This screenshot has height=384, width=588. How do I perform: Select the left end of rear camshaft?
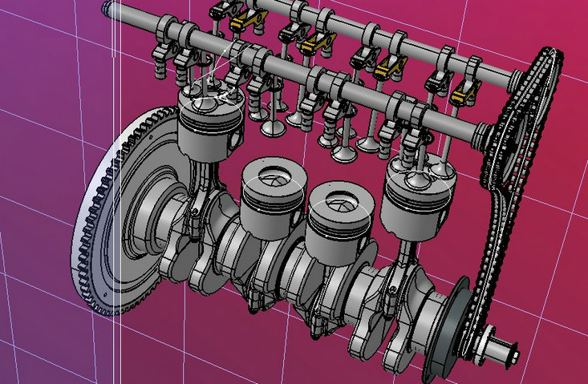[x=110, y=9]
